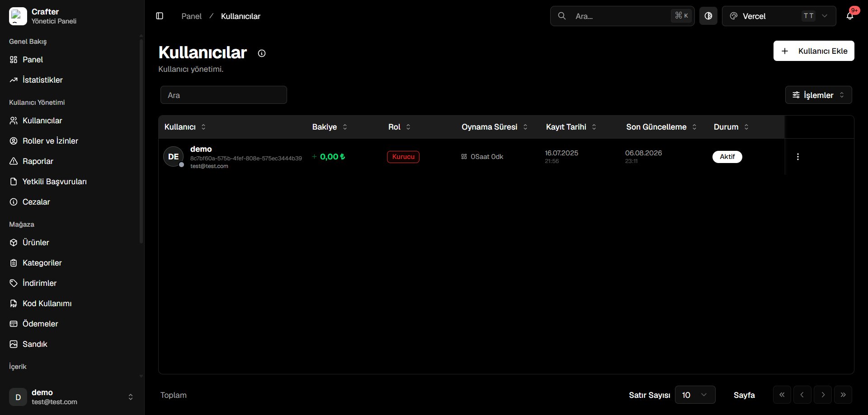Screen dimensions: 868x415
Task: Click the 06.08.2026 update date
Action: [643, 153]
